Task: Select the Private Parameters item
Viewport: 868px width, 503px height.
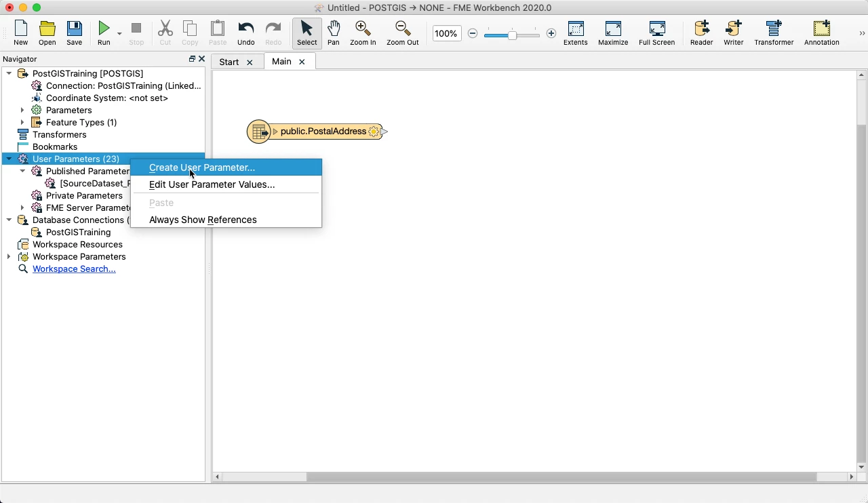Action: pyautogui.click(x=77, y=195)
